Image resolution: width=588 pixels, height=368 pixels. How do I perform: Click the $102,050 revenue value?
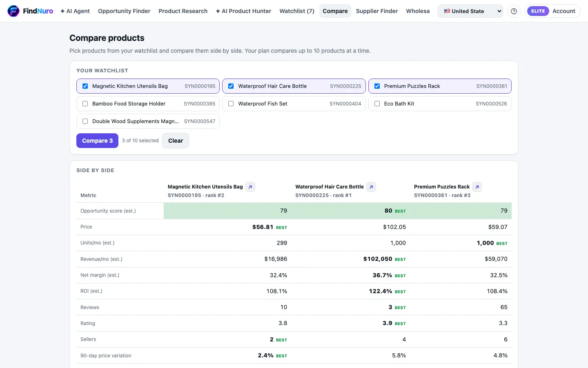378,259
